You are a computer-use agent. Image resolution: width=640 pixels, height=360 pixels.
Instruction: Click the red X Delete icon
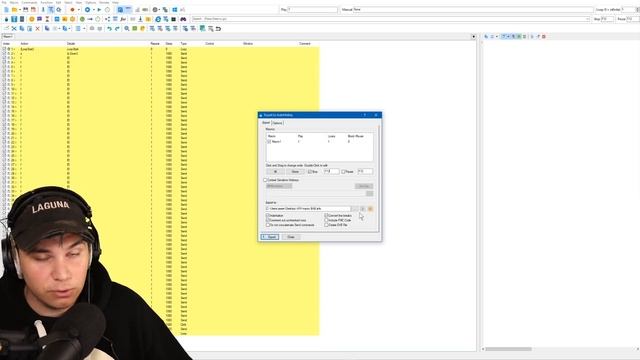tap(38, 29)
